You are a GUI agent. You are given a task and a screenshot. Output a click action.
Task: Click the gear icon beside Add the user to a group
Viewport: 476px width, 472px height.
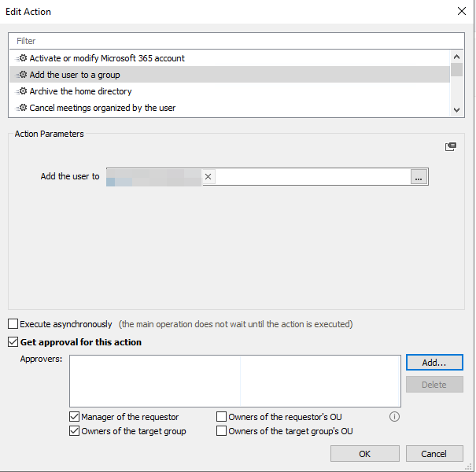click(x=23, y=75)
